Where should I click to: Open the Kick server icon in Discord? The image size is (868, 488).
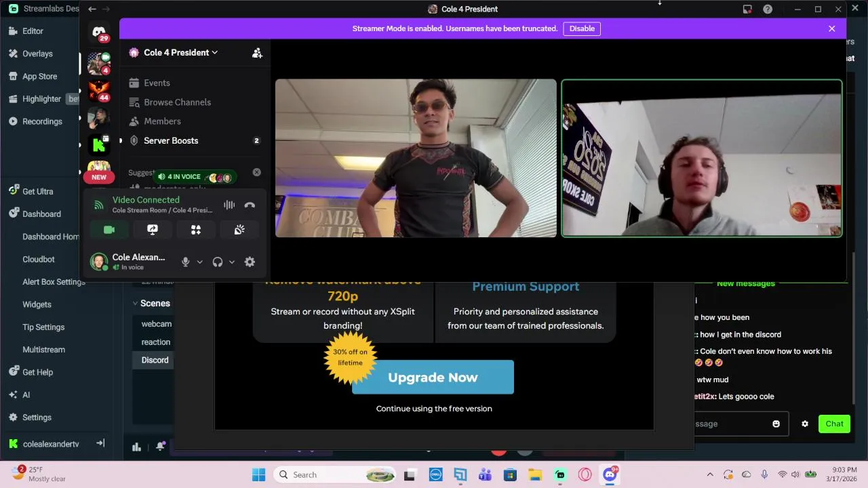[x=99, y=144]
